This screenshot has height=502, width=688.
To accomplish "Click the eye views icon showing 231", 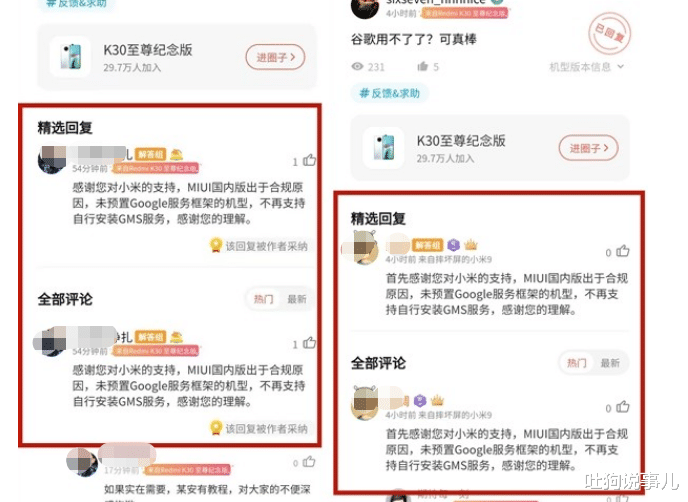I will [358, 67].
